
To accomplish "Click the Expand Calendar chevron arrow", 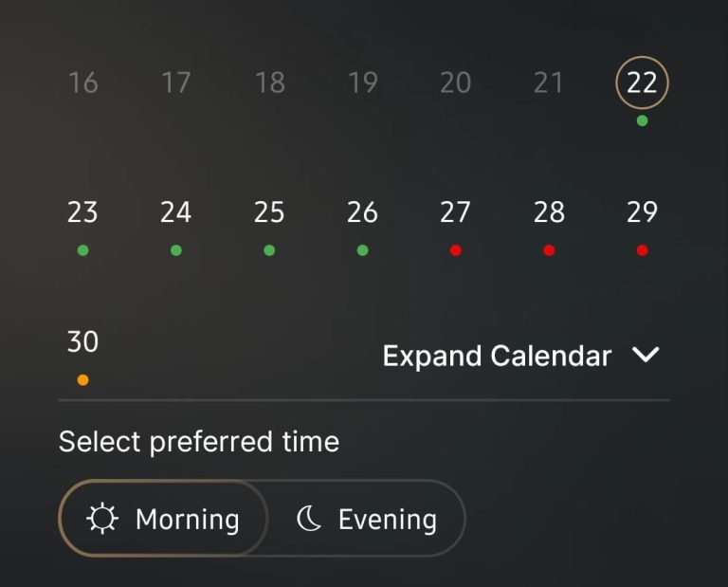I will click(646, 355).
